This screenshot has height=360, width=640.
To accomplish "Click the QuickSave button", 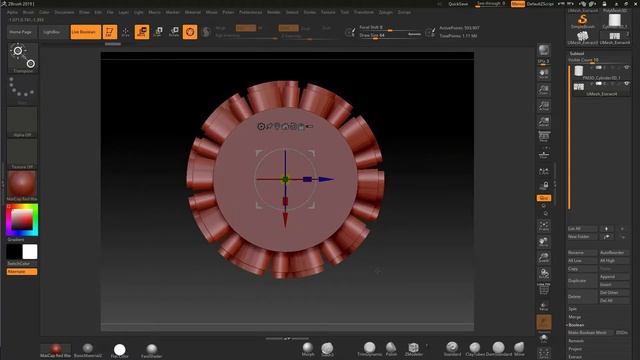I will [458, 4].
